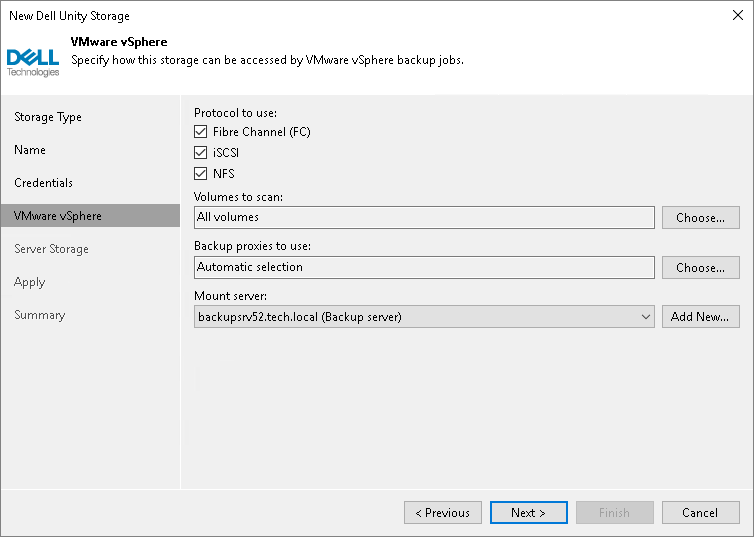Click the Mount server label
This screenshot has height=537, width=754.
[230, 296]
